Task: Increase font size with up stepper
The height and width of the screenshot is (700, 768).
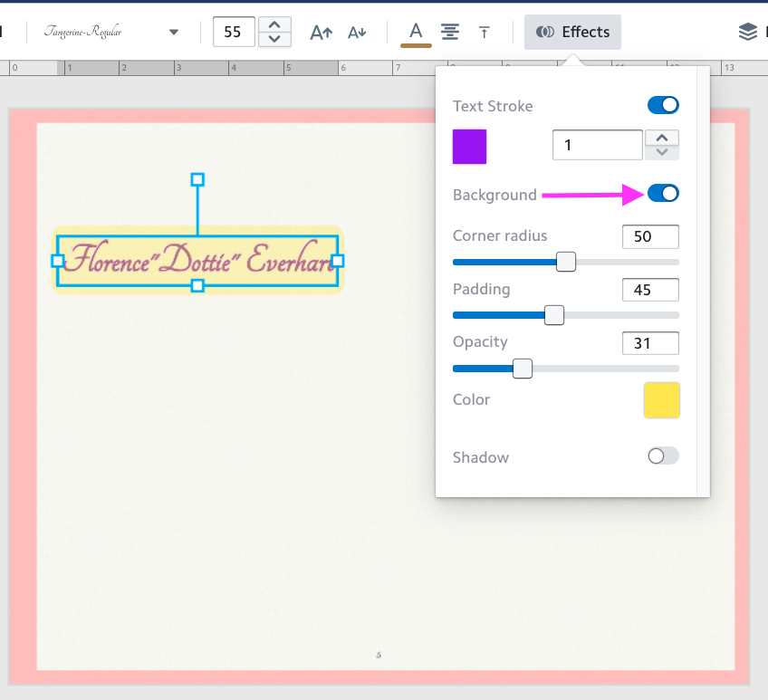Action: [274, 24]
